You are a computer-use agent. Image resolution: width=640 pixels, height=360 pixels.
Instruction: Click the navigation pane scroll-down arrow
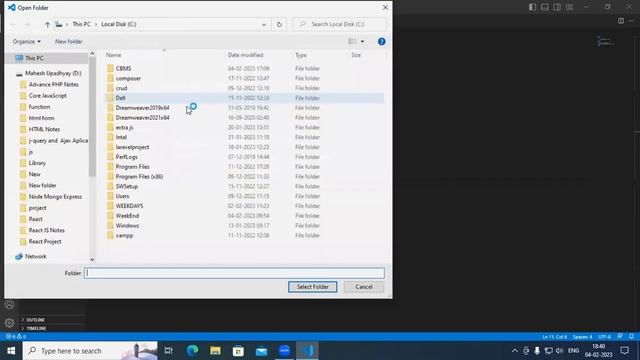pos(92,259)
